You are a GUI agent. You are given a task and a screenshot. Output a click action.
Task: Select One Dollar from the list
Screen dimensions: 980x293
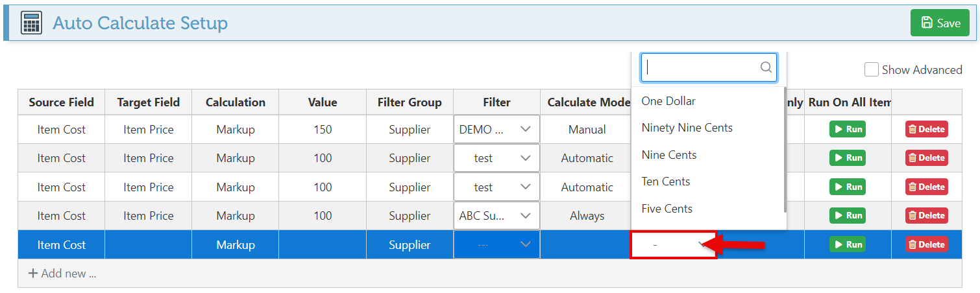point(668,101)
